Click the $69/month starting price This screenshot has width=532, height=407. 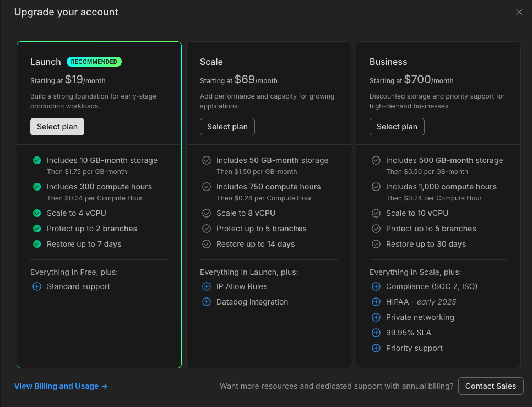click(x=256, y=80)
